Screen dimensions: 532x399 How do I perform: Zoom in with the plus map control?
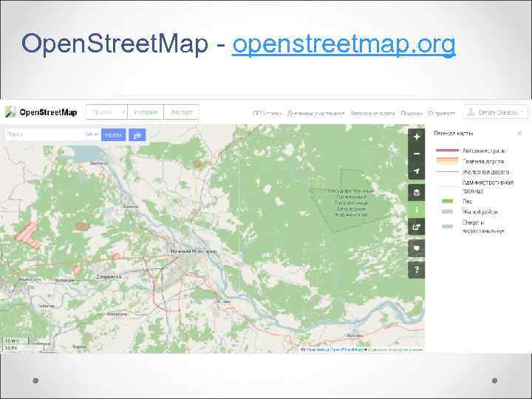(417, 137)
